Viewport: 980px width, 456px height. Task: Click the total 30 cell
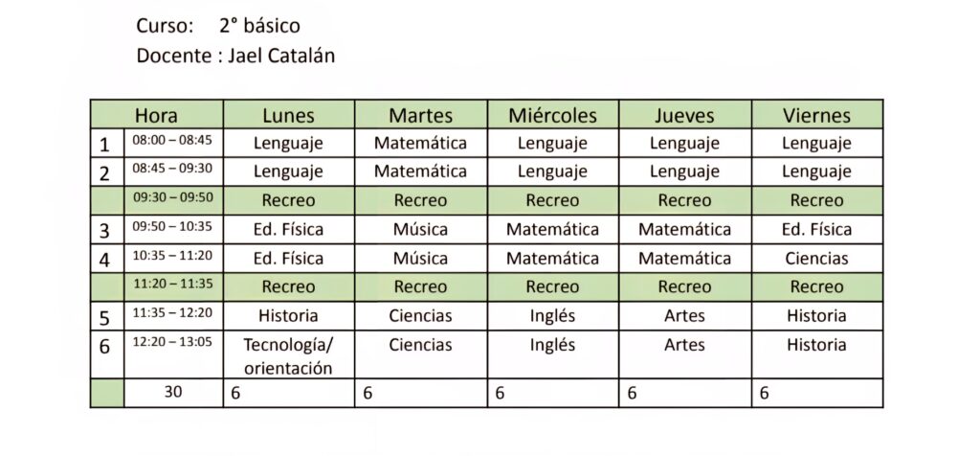[173, 393]
